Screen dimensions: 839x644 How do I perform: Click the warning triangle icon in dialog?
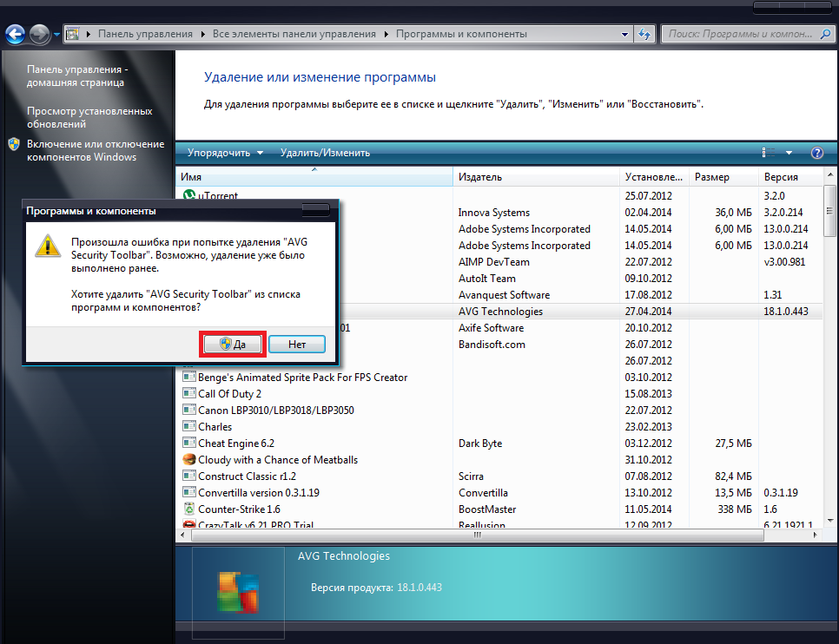point(48,246)
